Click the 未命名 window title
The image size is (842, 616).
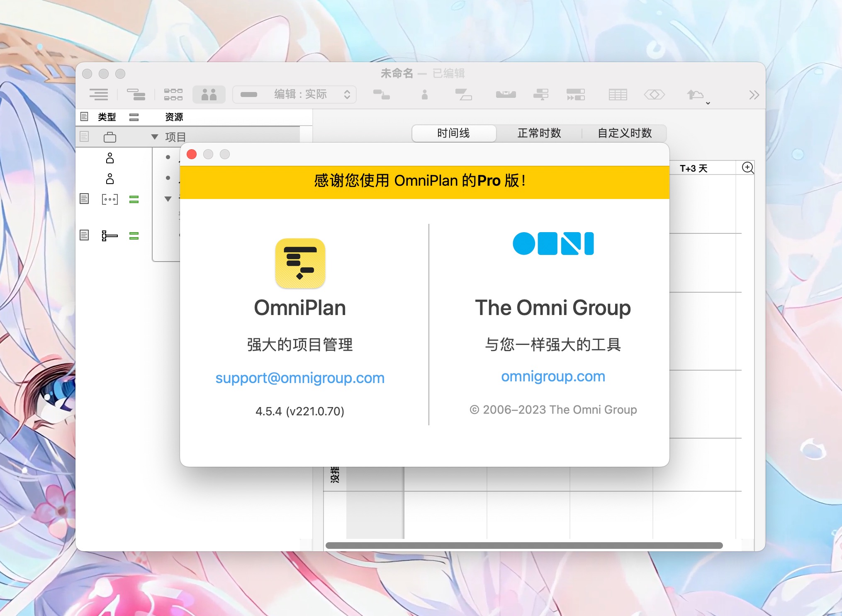tap(397, 73)
